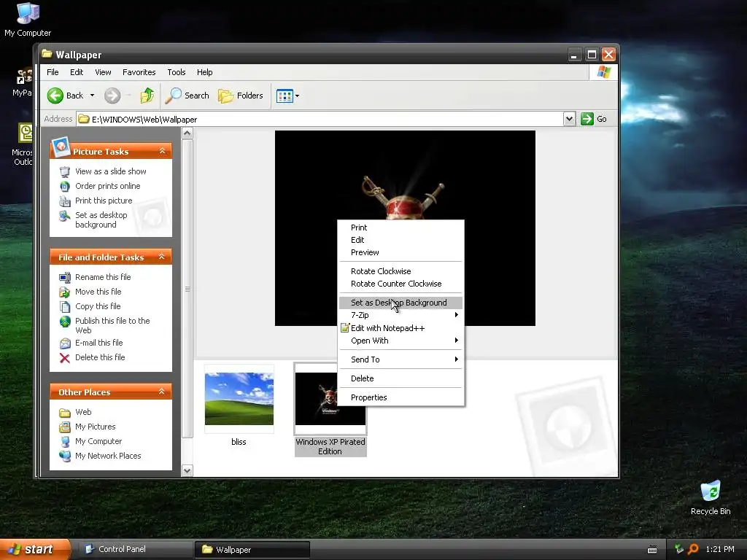The height and width of the screenshot is (560, 747).
Task: Click the View as a slide show icon
Action: (65, 172)
